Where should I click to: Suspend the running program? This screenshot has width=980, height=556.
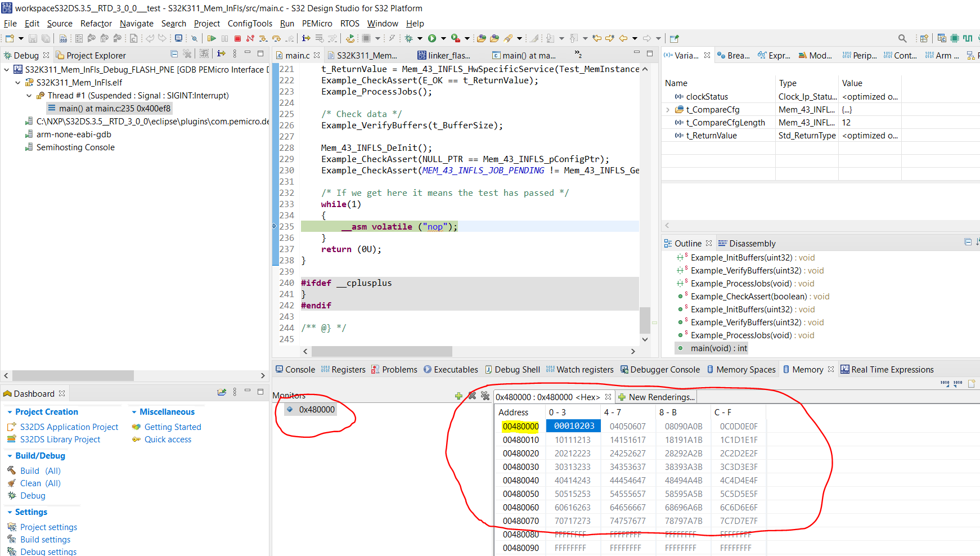[224, 38]
